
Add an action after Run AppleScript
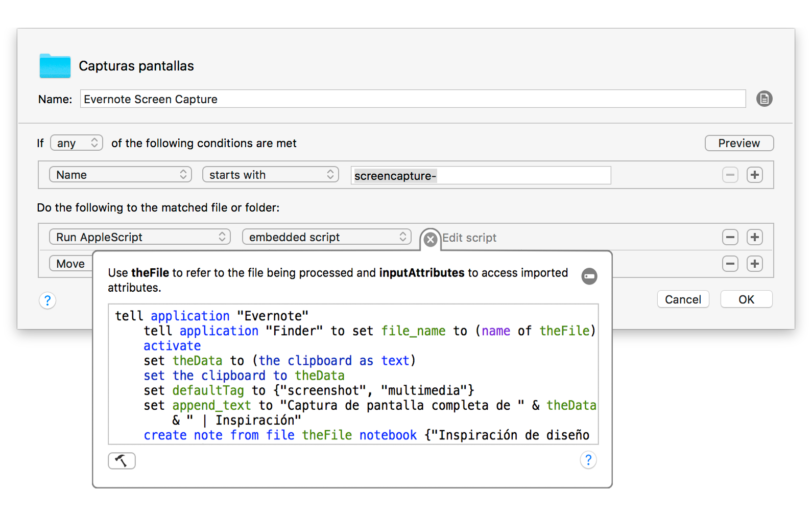coord(755,237)
